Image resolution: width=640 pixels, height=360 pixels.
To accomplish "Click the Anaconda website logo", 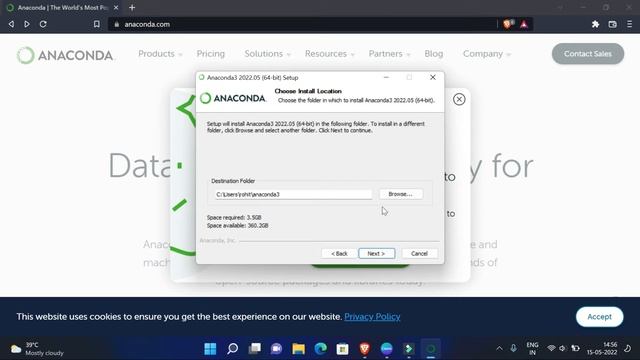I will tap(65, 55).
